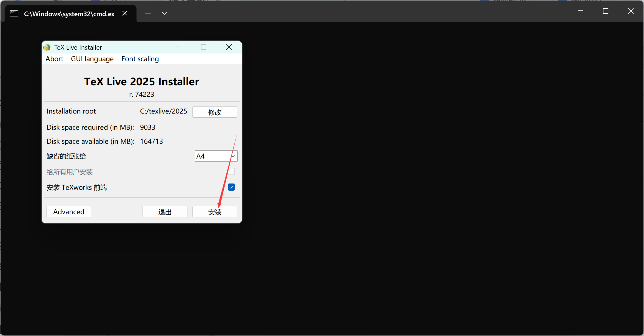Open the terminal profiles dropdown chevron

pyautogui.click(x=164, y=13)
